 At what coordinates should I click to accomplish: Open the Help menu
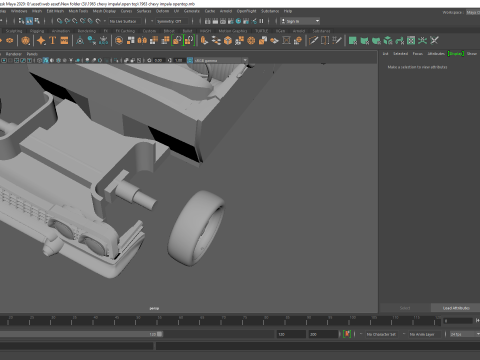[x=288, y=11]
